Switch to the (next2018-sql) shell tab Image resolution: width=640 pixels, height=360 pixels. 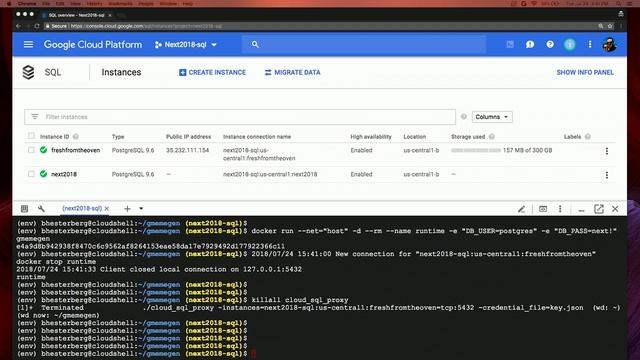click(82, 208)
